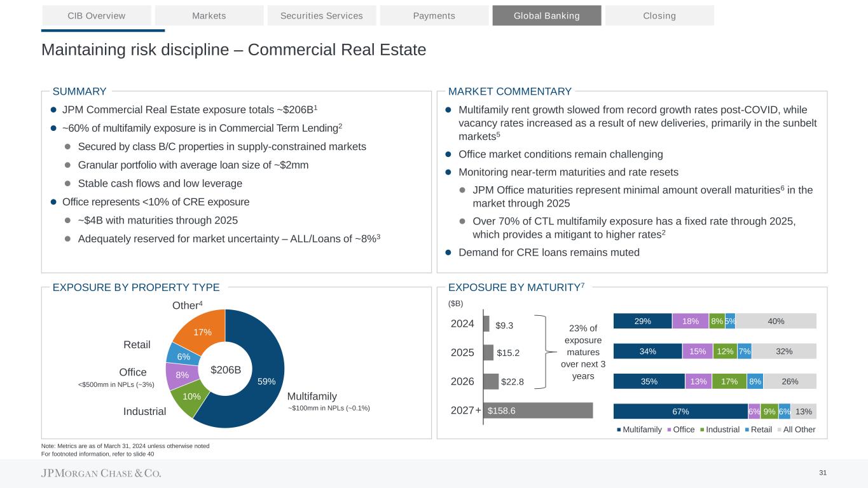
Task: Click the Retail legend color square
Action: 748,430
